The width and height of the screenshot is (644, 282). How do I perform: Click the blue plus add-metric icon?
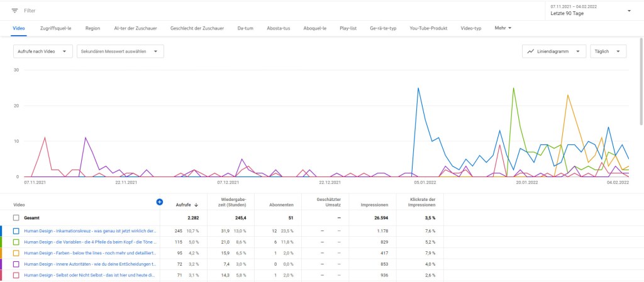[x=159, y=202]
